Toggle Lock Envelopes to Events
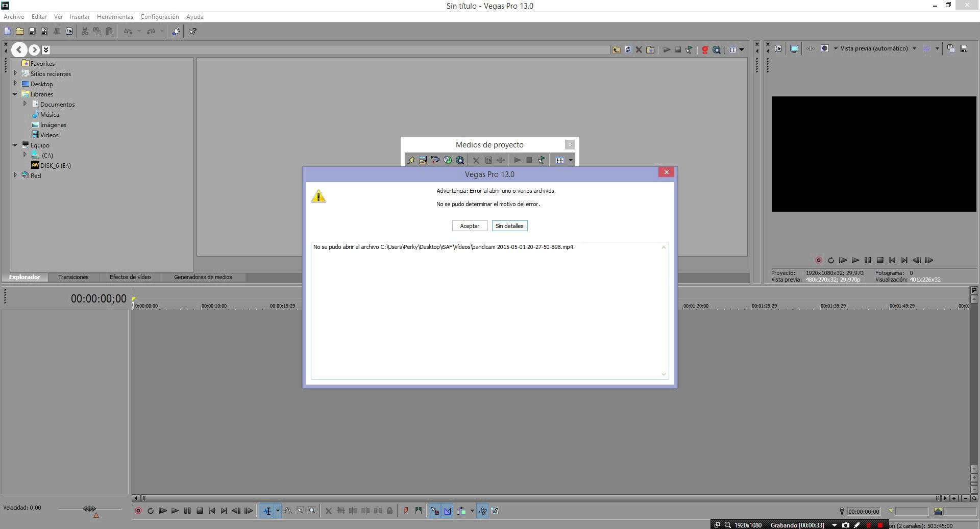980x529 pixels. coord(483,511)
